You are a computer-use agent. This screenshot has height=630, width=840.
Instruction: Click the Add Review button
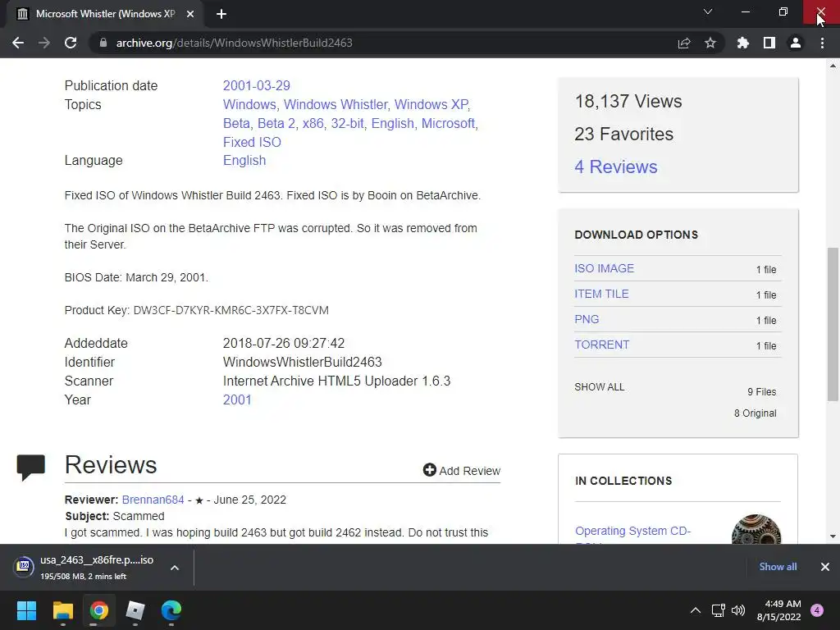462,470
